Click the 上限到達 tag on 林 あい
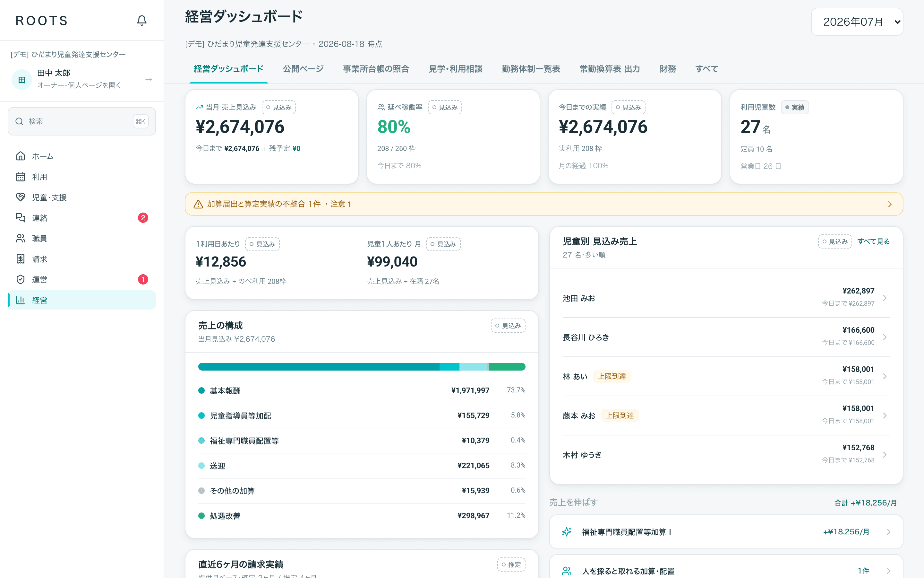 click(612, 376)
